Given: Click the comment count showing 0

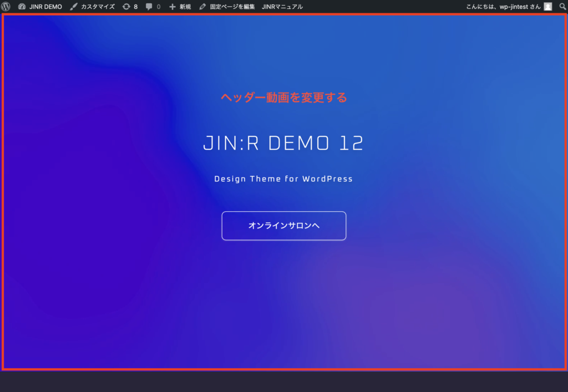Looking at the screenshot, I should coord(158,7).
